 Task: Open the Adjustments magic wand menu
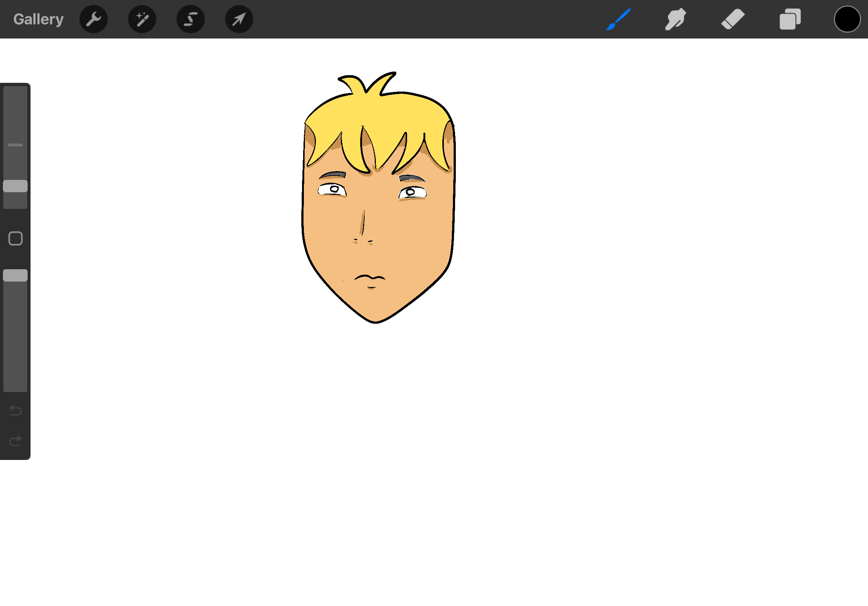click(x=142, y=19)
